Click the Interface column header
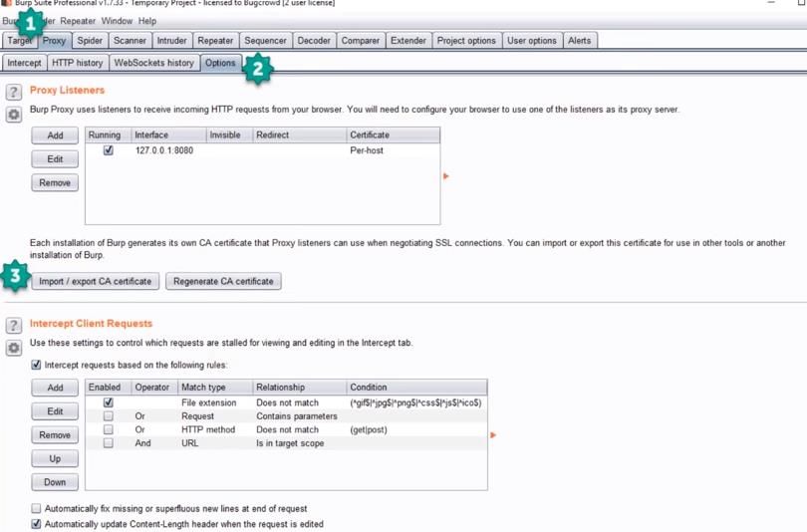Viewport: 807px width, 532px height. (168, 134)
